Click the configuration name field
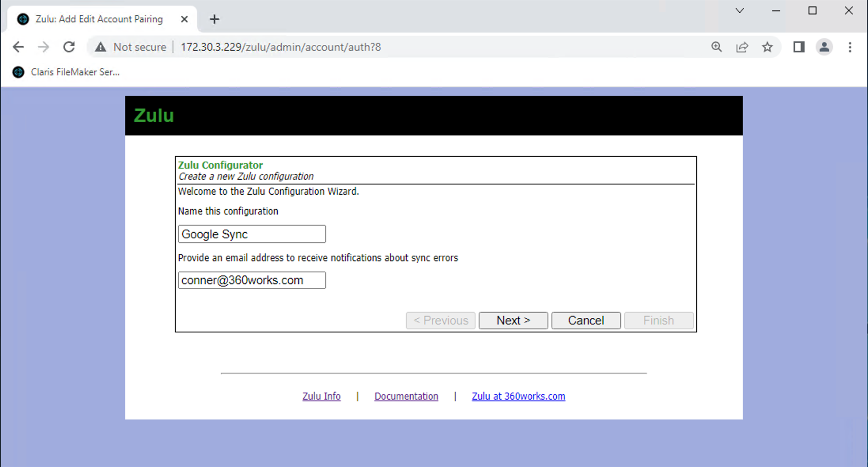Image resolution: width=868 pixels, height=467 pixels. point(252,234)
